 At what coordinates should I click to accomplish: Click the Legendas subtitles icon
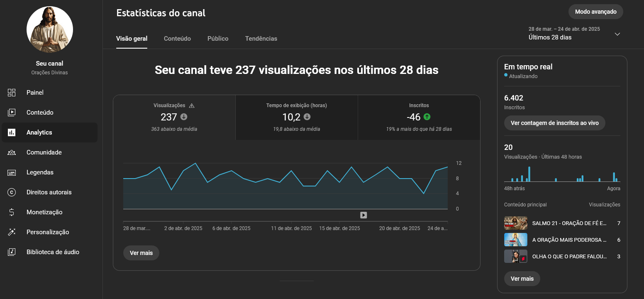tap(12, 172)
